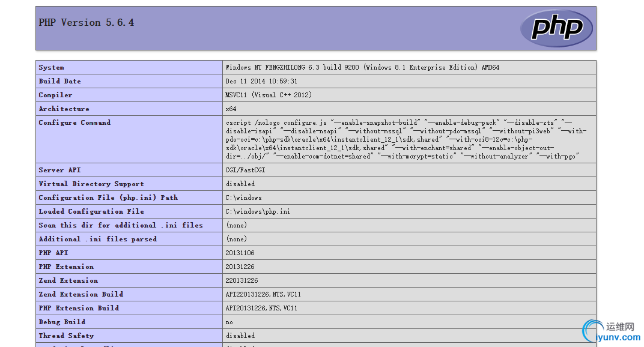Click the "Debug Build" row label
The image size is (644, 347).
pyautogui.click(x=62, y=322)
